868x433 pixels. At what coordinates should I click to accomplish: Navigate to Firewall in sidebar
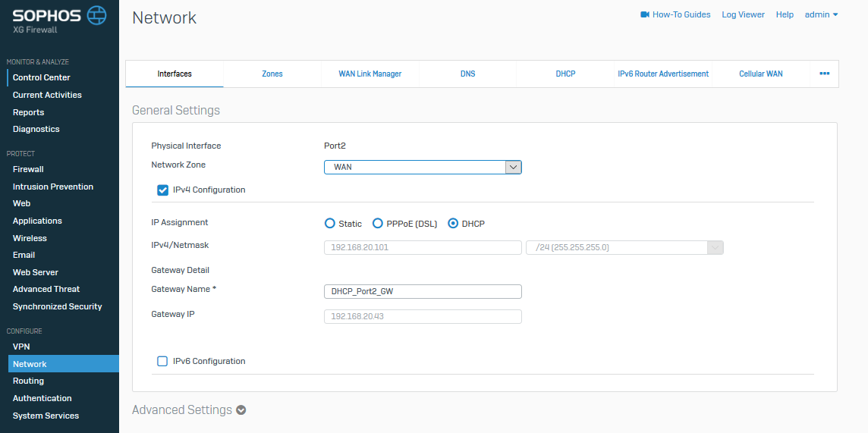[28, 169]
